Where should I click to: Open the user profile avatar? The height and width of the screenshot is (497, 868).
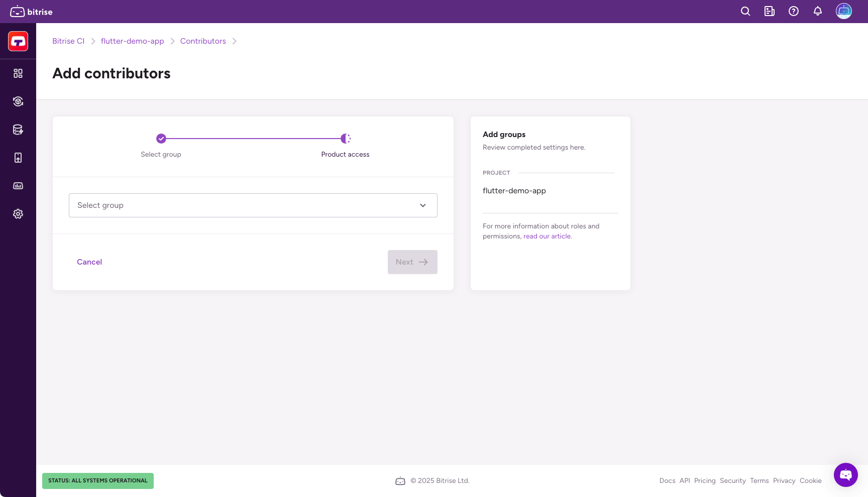(843, 11)
